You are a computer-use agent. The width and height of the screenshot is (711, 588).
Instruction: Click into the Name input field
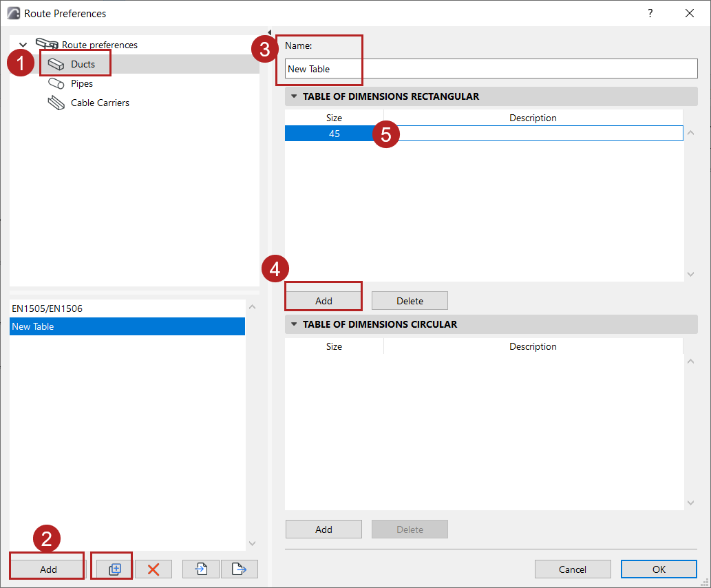coord(491,69)
